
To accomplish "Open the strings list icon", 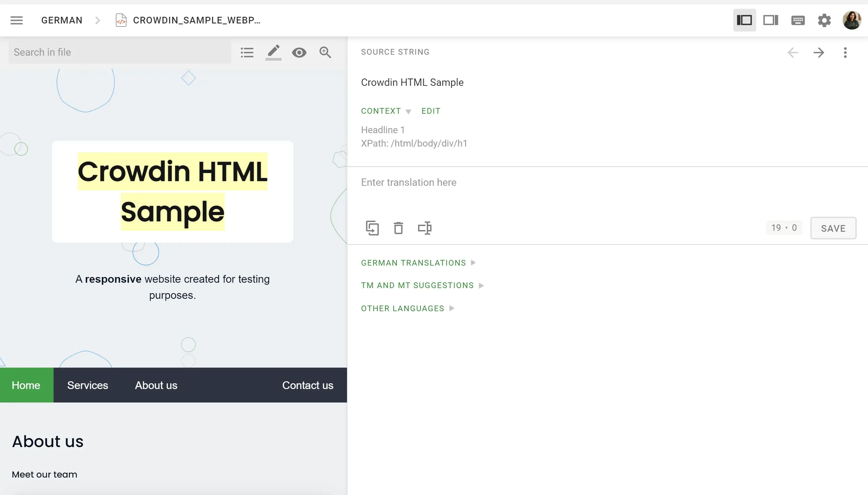I will click(247, 52).
